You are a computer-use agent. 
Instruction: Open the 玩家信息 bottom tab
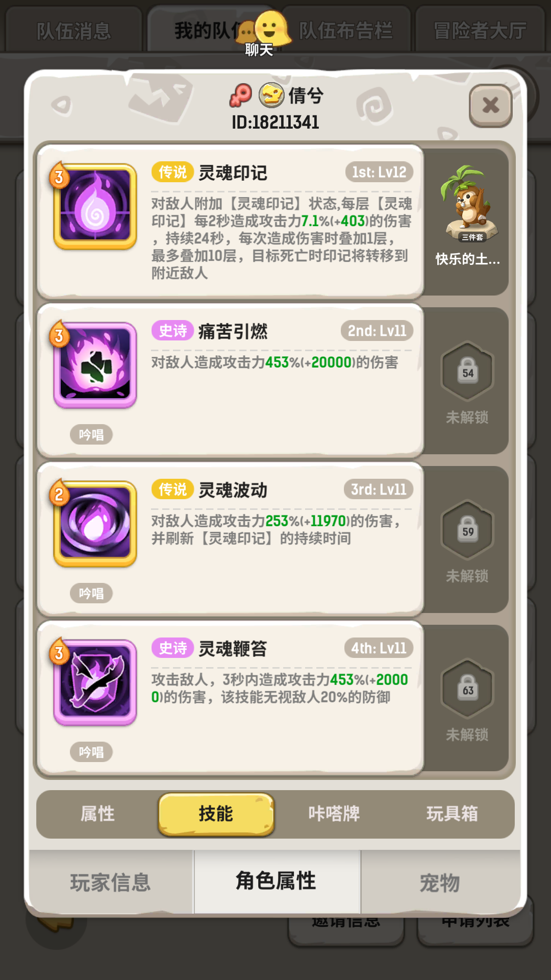point(111,882)
